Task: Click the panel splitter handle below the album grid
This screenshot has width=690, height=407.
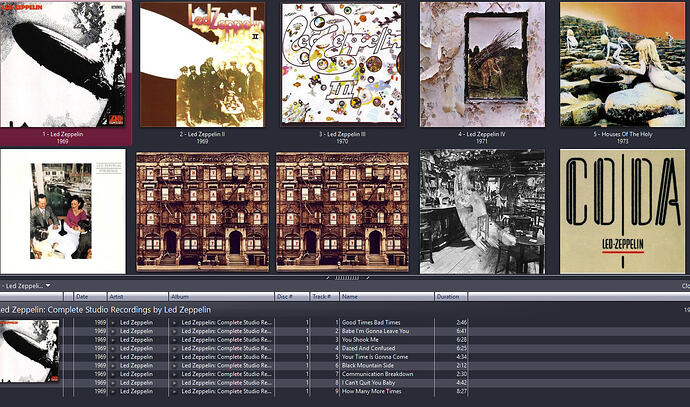Action: point(347,278)
